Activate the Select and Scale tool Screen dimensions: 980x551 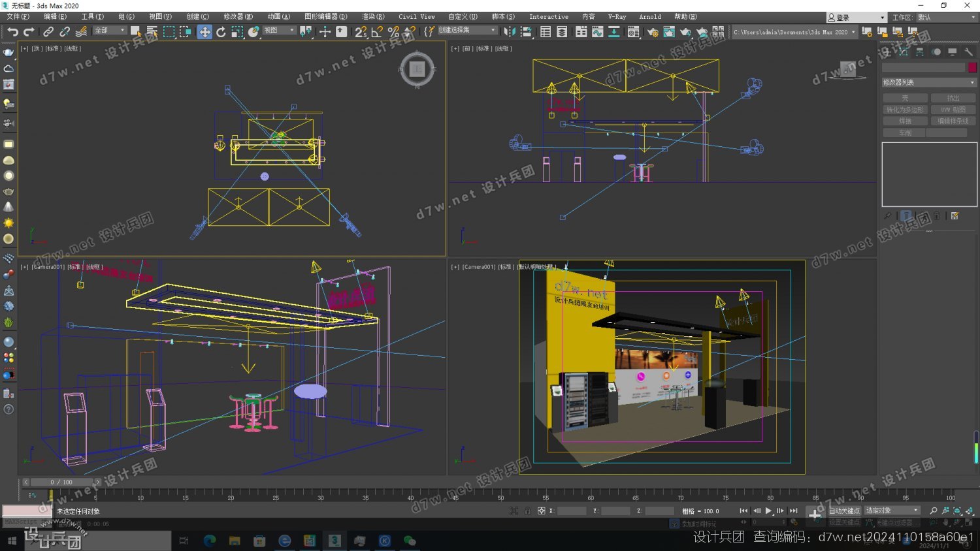(237, 31)
